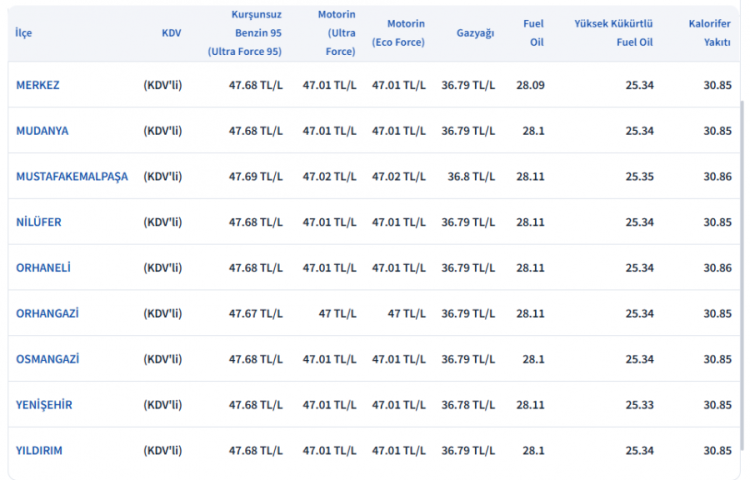Viewport: 750px width, 480px height.
Task: Click the 28.09 Fuel Oil value for MERKEZ
Action: [x=530, y=85]
